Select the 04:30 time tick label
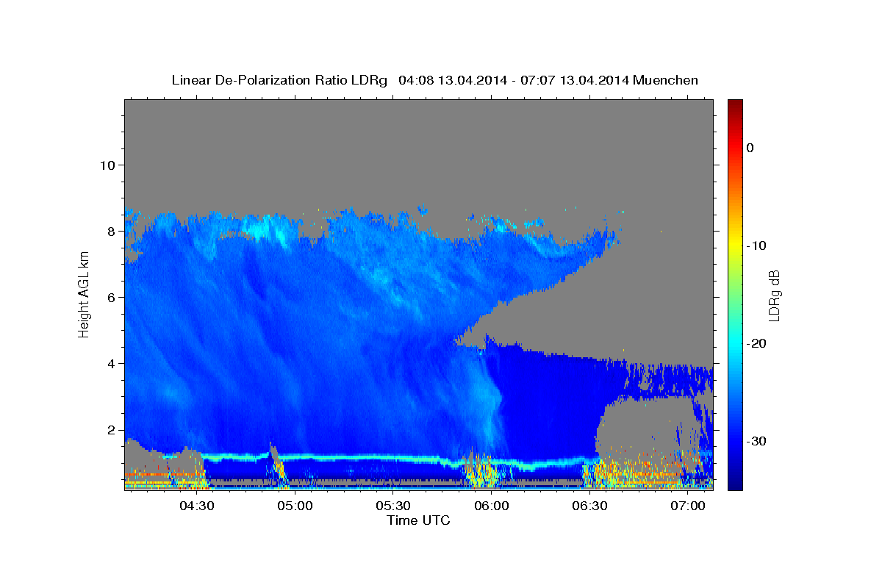Viewport: 882px width, 588px height. point(196,506)
